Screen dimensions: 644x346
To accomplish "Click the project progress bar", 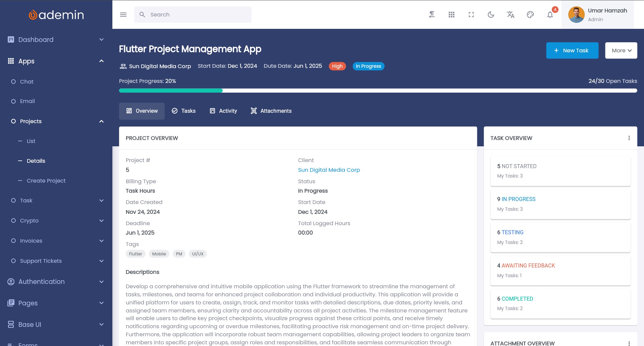I will coord(378,91).
